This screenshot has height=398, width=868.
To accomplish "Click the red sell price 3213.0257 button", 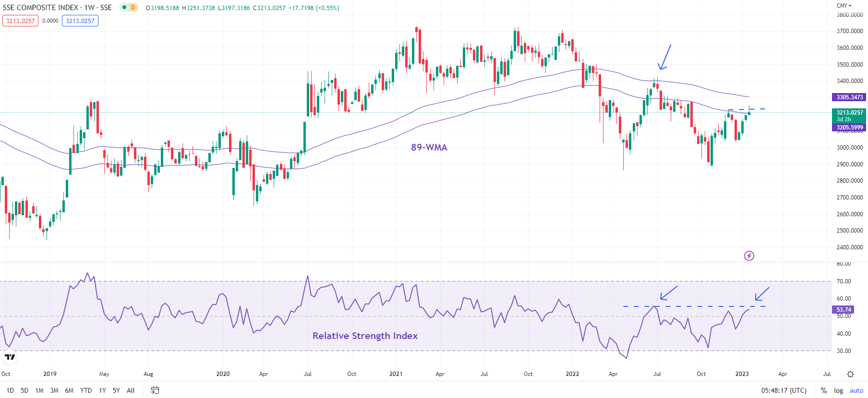I will pyautogui.click(x=20, y=21).
